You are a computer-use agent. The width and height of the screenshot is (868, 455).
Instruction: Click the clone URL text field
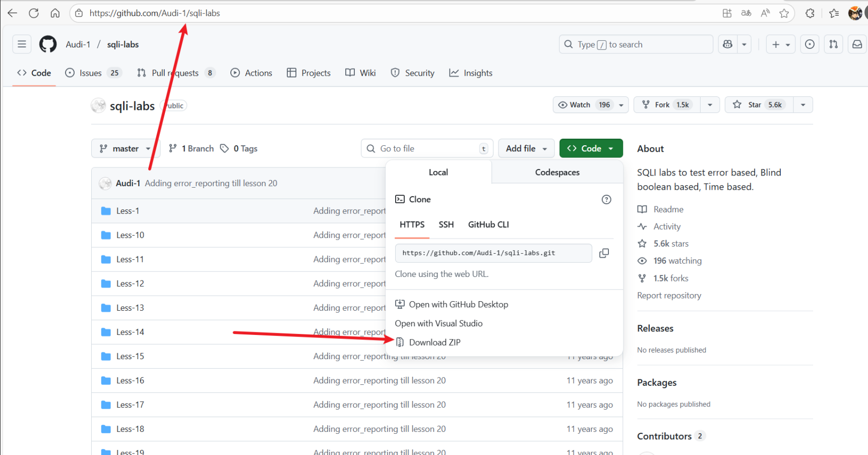(x=493, y=253)
